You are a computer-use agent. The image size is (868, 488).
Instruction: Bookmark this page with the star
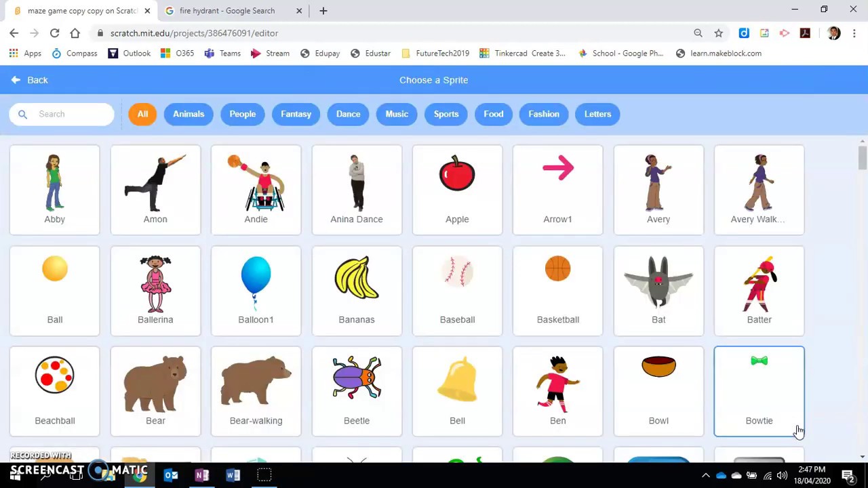click(718, 33)
